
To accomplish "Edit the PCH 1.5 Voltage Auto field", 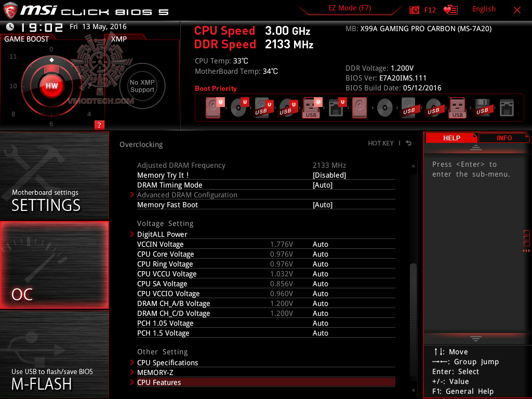I will (x=320, y=332).
